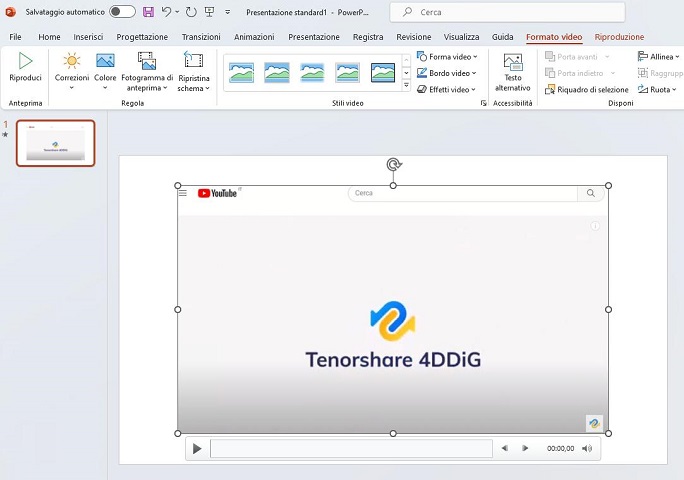Click the video volume speaker icon
This screenshot has height=480, width=684.
(x=587, y=449)
